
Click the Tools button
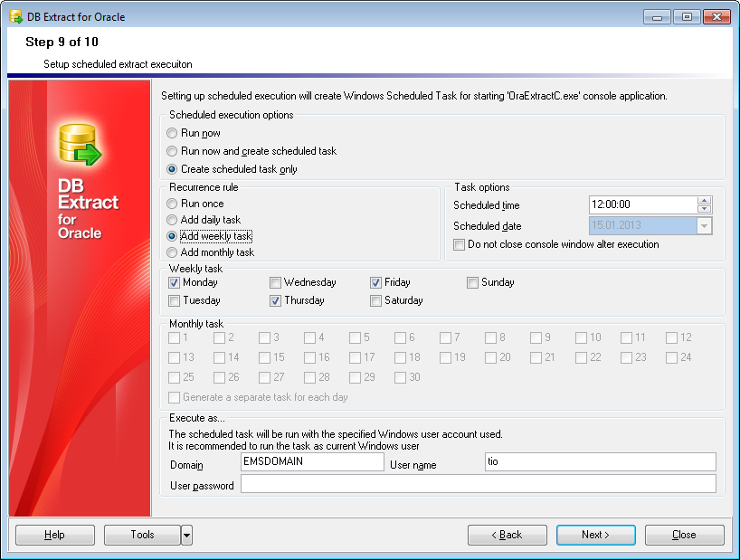(x=142, y=535)
